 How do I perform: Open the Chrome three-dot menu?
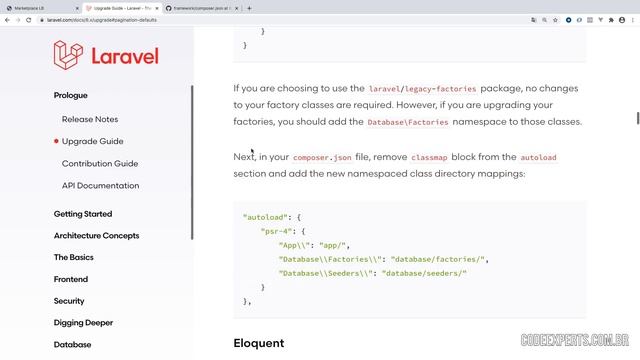pos(633,20)
